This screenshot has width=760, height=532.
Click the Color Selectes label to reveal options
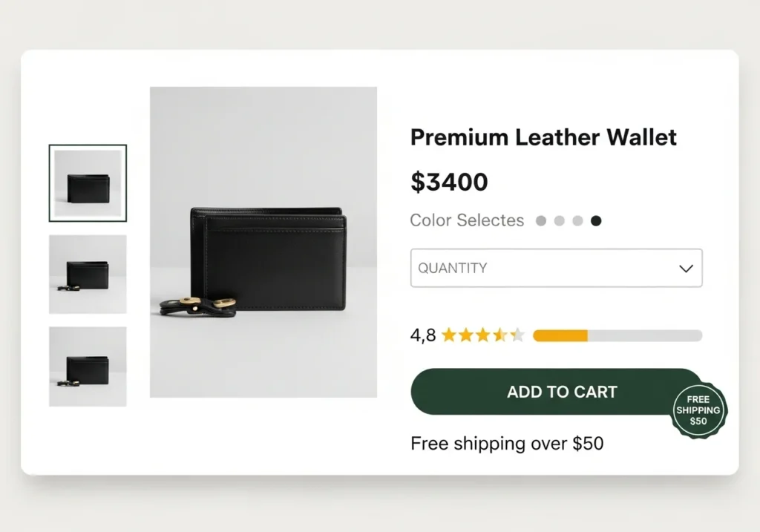pos(467,220)
